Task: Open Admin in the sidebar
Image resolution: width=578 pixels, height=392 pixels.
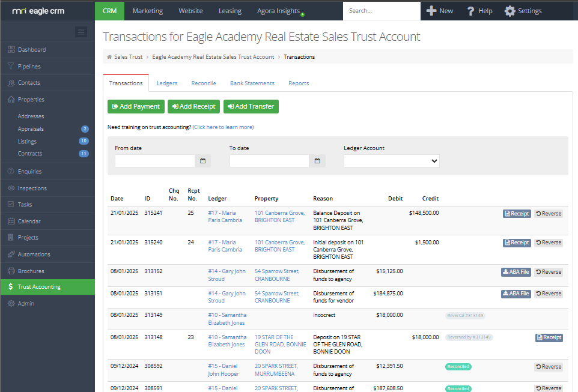Action: pyautogui.click(x=26, y=304)
